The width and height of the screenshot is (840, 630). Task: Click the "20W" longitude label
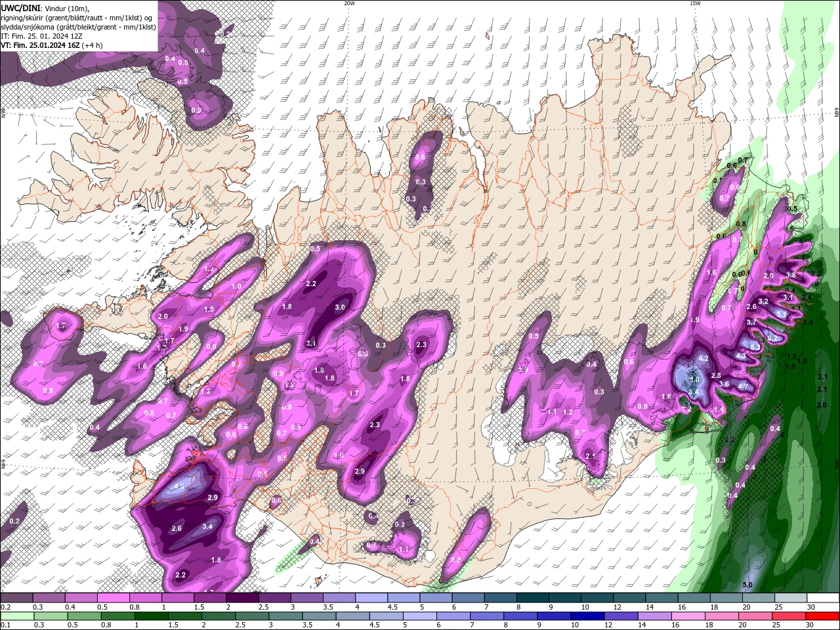pos(349,3)
